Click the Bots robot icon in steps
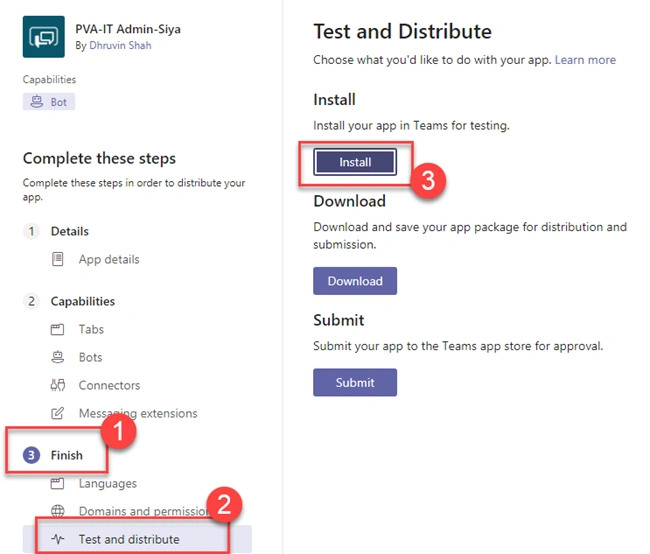This screenshot has width=650, height=554. (x=58, y=357)
